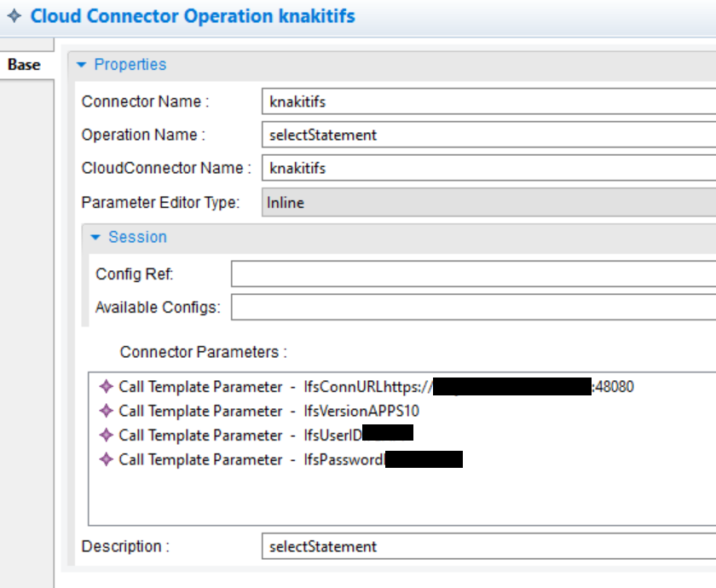The width and height of the screenshot is (716, 588).
Task: Focus the Operation Name text box
Action: [488, 135]
